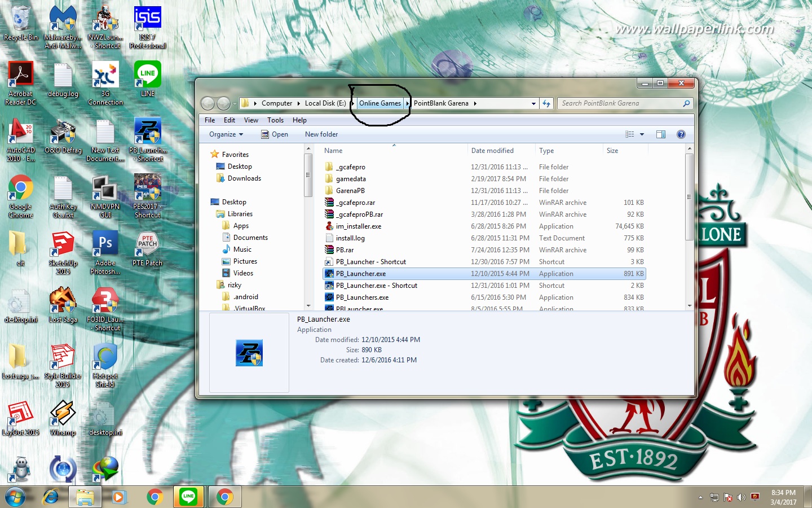Viewport: 812px width, 508px height.
Task: Select the ISIS 7 Professional desktop icon
Action: coord(148,27)
